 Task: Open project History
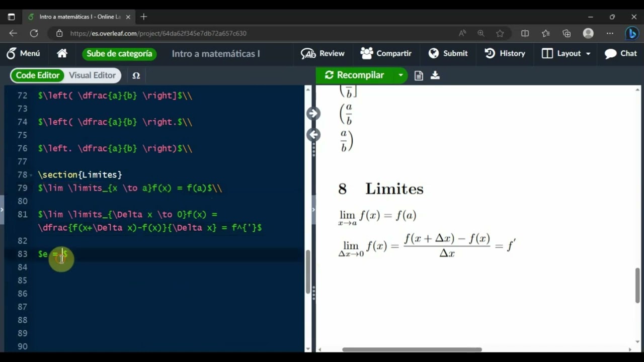[x=505, y=53]
